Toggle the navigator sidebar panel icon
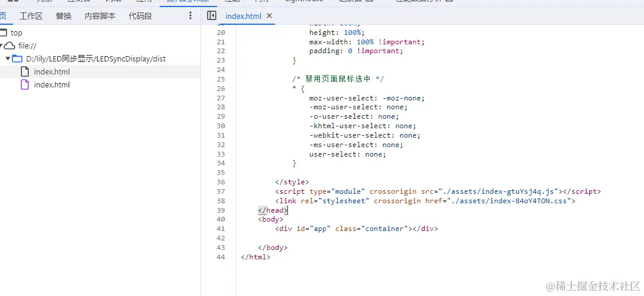644x296 pixels. click(x=212, y=15)
